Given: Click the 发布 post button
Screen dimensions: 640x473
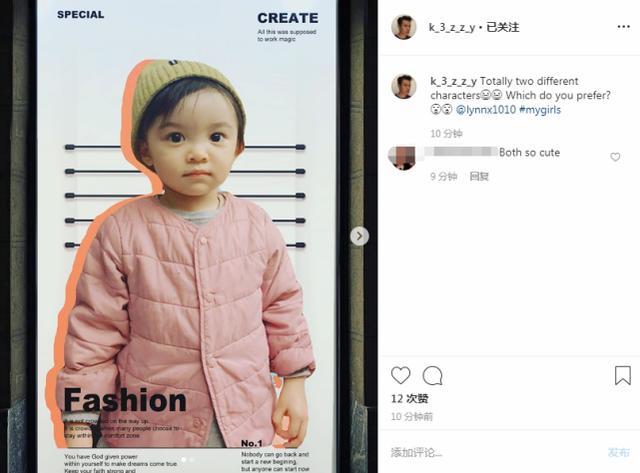Looking at the screenshot, I should [618, 452].
